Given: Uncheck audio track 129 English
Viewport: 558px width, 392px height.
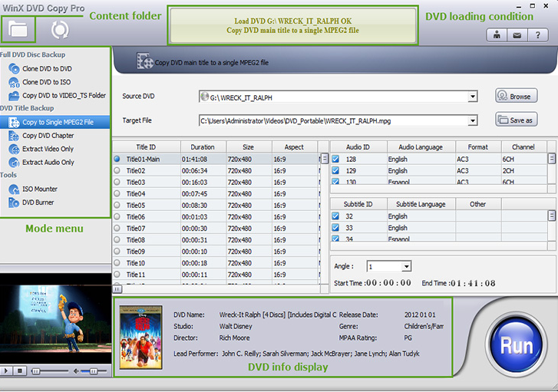Looking at the screenshot, I should pos(335,171).
